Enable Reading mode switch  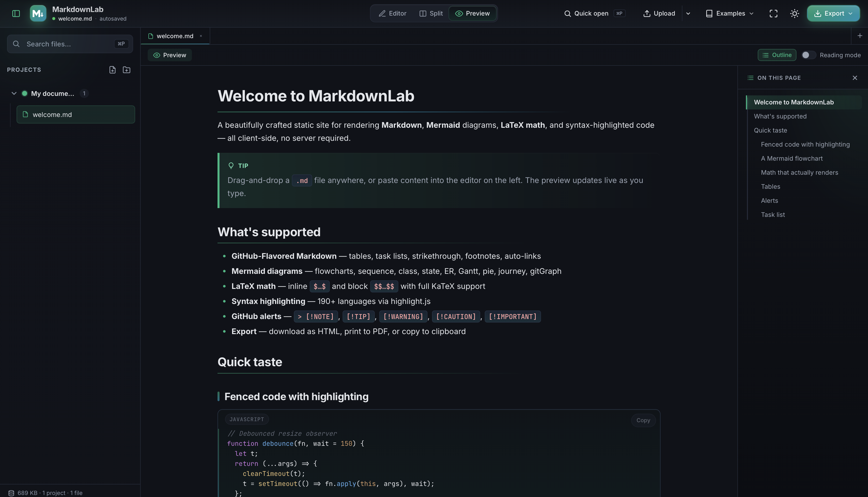click(808, 55)
